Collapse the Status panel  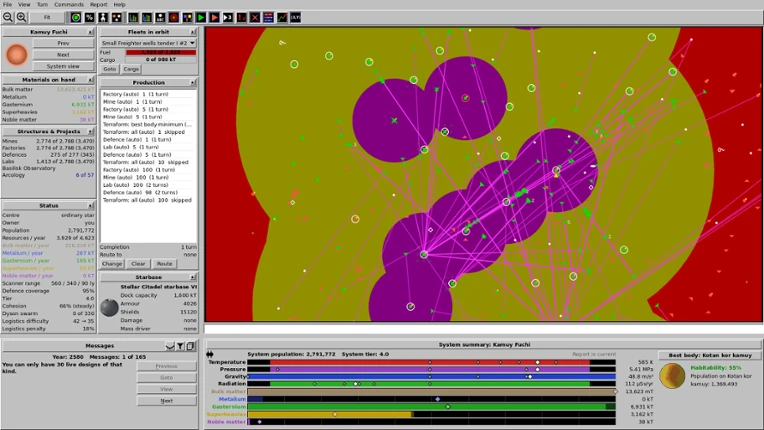tap(91, 206)
